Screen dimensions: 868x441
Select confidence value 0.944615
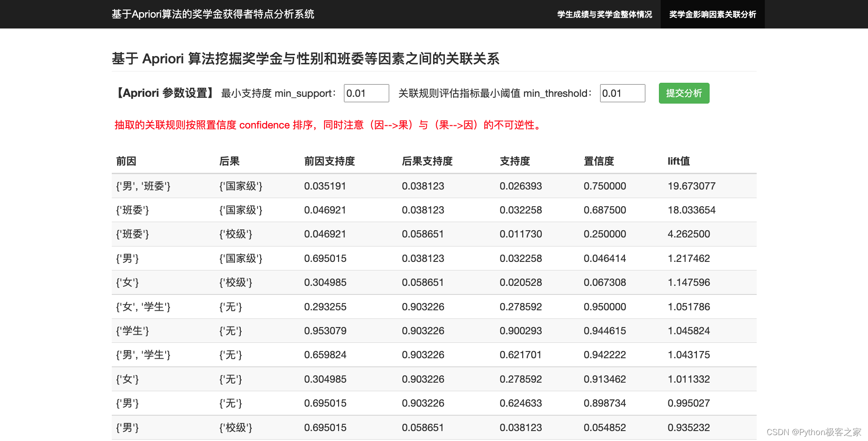[605, 331]
